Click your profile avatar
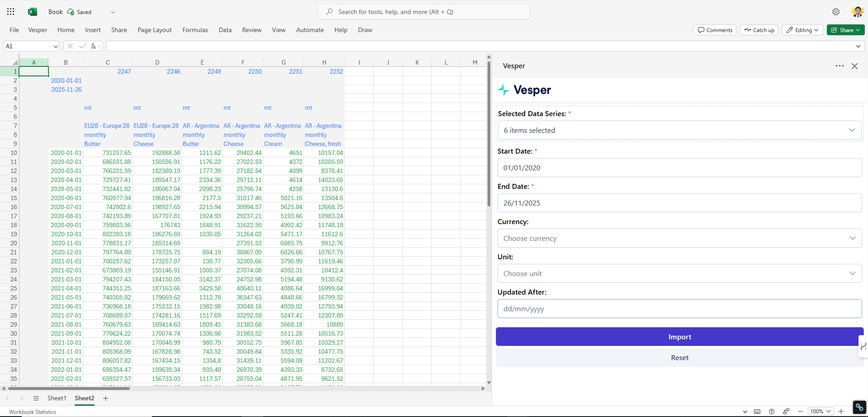This screenshot has width=868, height=417. tap(857, 11)
